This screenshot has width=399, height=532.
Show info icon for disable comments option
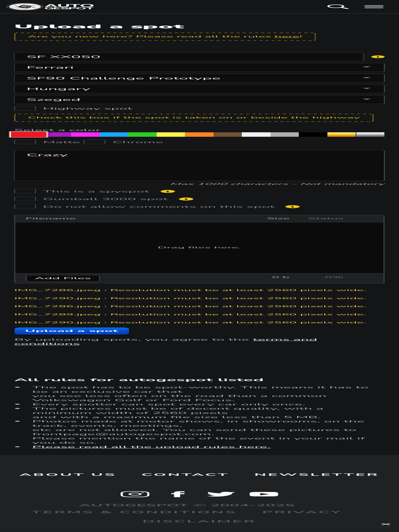click(292, 206)
